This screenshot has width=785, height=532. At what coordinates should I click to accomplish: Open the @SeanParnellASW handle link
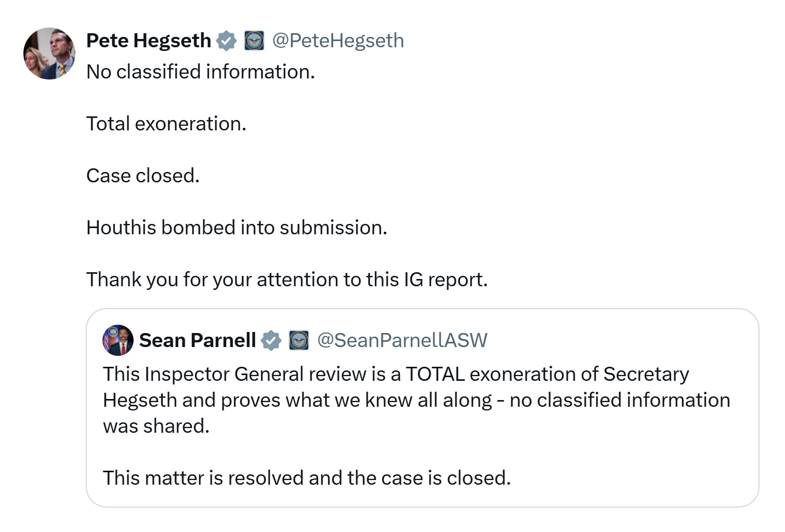coord(402,340)
